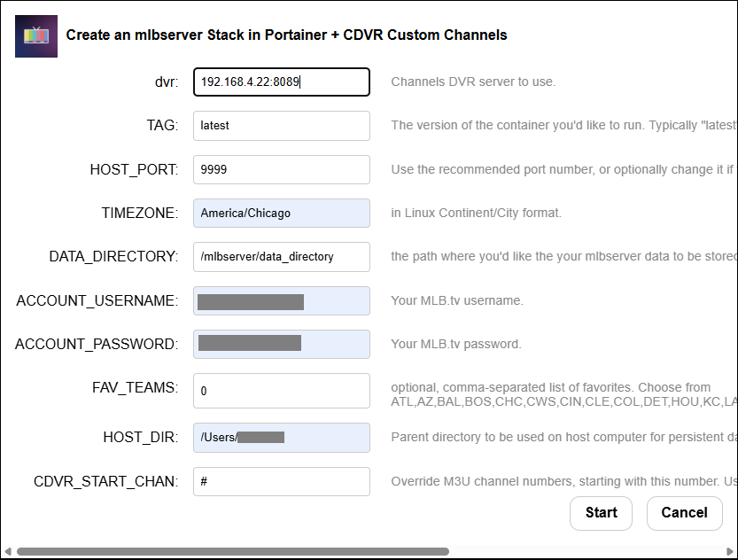This screenshot has height=560, width=738.
Task: Select the HOST_DIR input starting with /Users/
Action: (281, 437)
